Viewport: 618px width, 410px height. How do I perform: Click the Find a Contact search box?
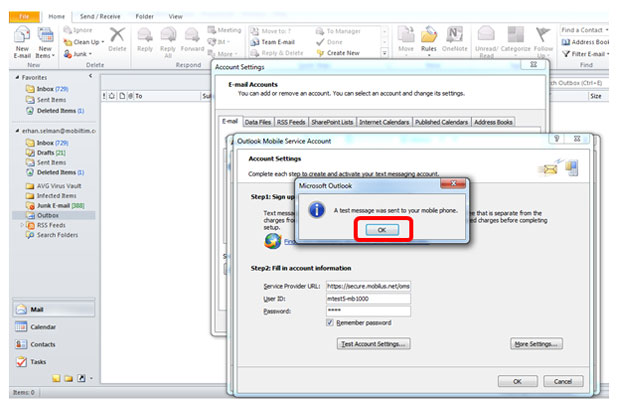tap(584, 30)
